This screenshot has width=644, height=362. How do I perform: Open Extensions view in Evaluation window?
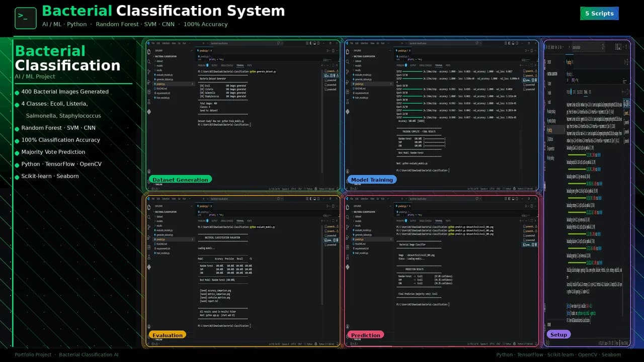[x=149, y=247]
